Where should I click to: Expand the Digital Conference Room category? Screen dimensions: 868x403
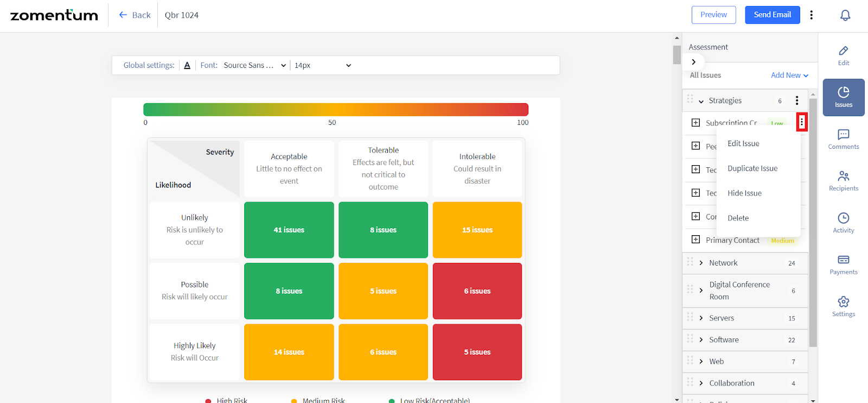pos(701,291)
